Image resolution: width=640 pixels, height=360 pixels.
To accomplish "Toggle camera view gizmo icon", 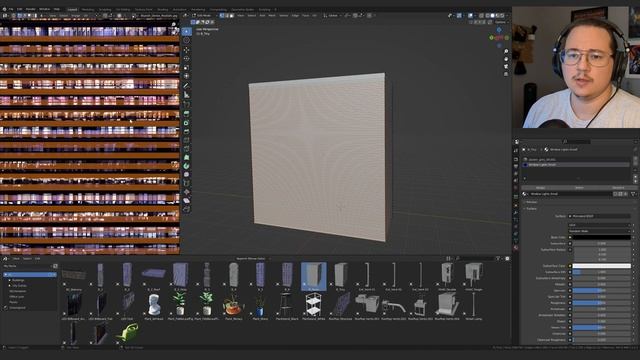I will [x=506, y=66].
